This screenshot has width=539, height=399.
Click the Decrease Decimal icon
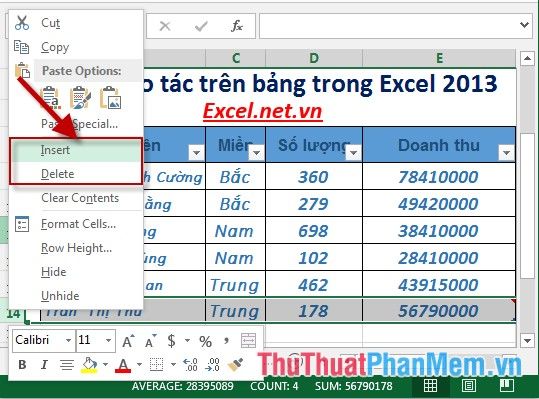[x=212, y=365]
